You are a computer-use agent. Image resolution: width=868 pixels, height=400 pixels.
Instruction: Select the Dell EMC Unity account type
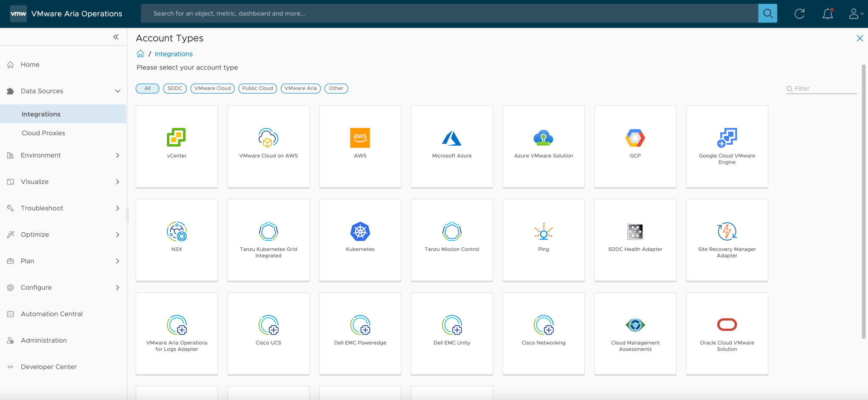tap(451, 333)
